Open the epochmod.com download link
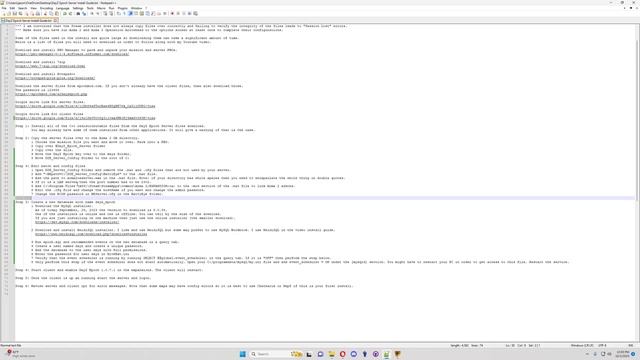This screenshot has width=640, height=360. click(51, 94)
